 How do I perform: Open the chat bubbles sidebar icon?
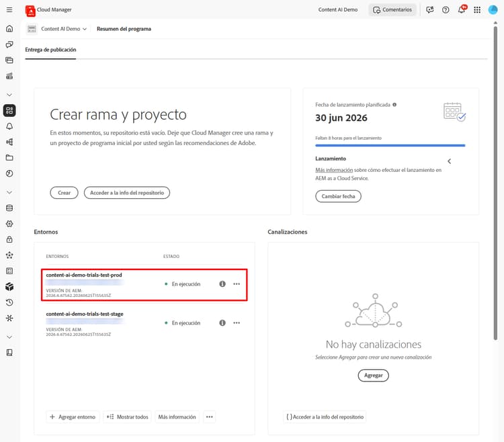click(9, 44)
